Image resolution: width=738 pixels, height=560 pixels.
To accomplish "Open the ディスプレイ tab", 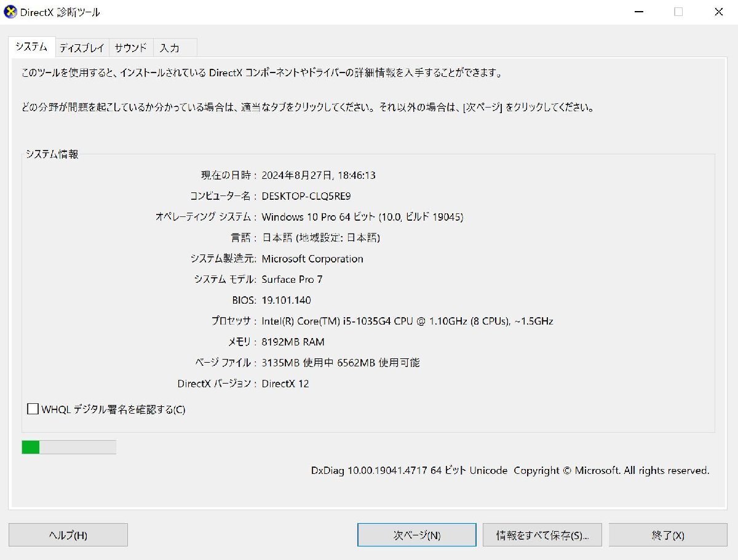I will point(82,47).
